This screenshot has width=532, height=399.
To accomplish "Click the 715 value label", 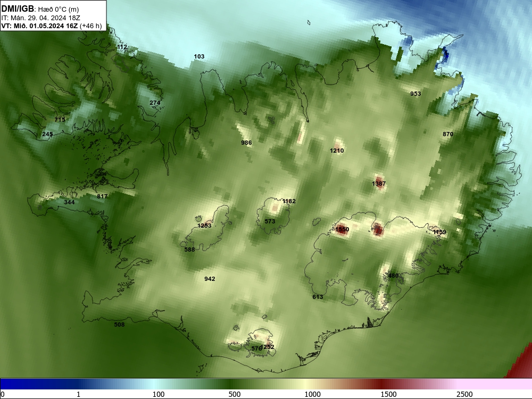I will click(x=60, y=120).
